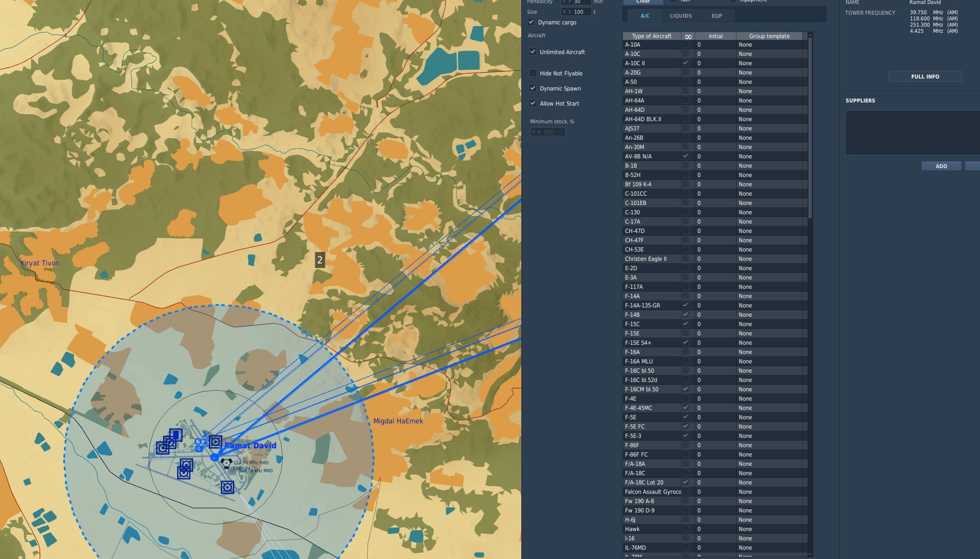Image resolution: width=980 pixels, height=559 pixels.
Task: Toggle the Dynamic cargo checkbox
Action: pyautogui.click(x=531, y=22)
